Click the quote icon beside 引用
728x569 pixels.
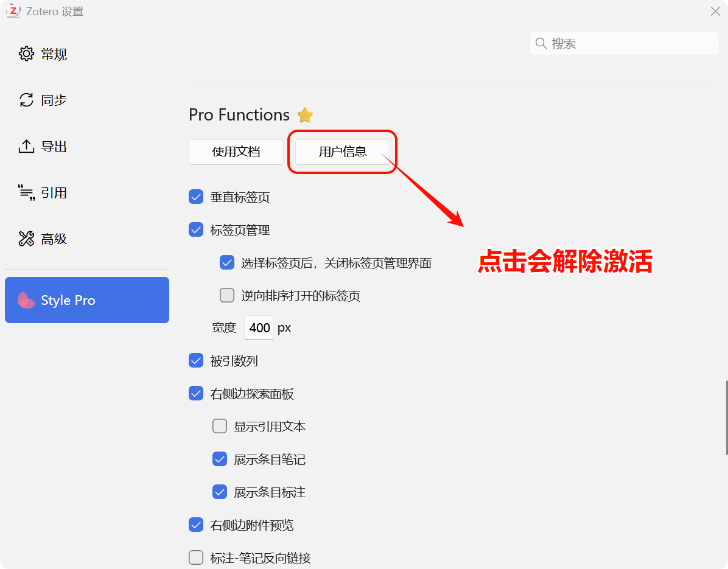click(x=26, y=192)
